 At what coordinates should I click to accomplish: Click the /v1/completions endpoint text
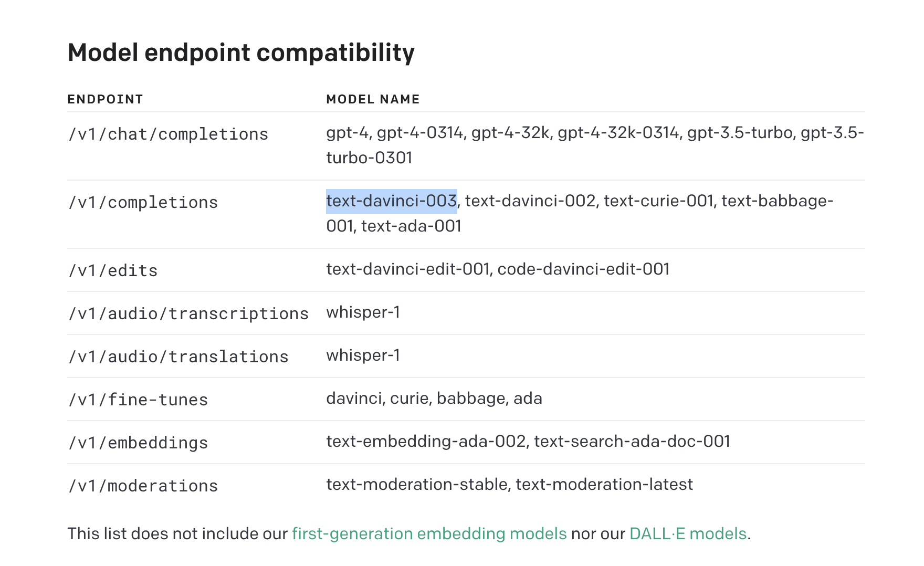point(143,203)
